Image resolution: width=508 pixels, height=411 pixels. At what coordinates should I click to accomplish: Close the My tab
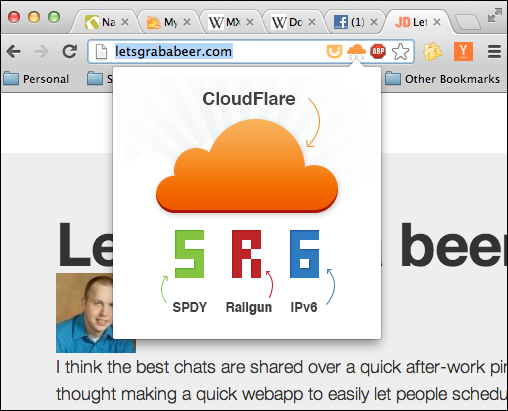(x=187, y=22)
